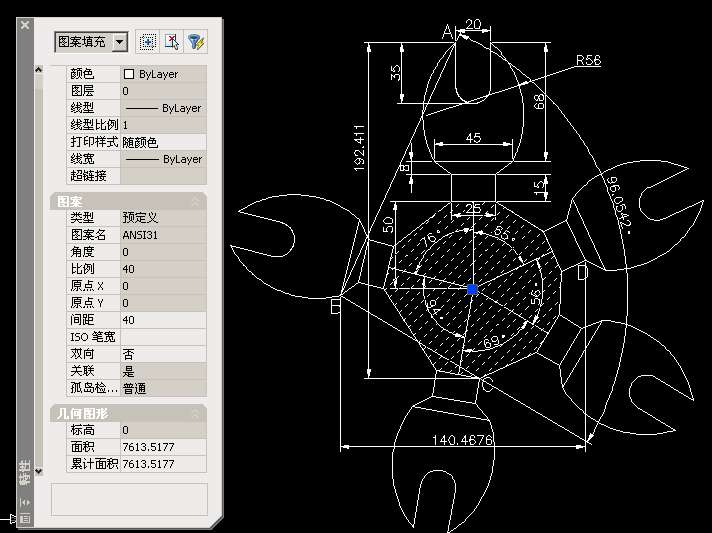Image resolution: width=712 pixels, height=533 pixels.
Task: Select the 打印样式 随颜色 value
Action: tap(163, 142)
